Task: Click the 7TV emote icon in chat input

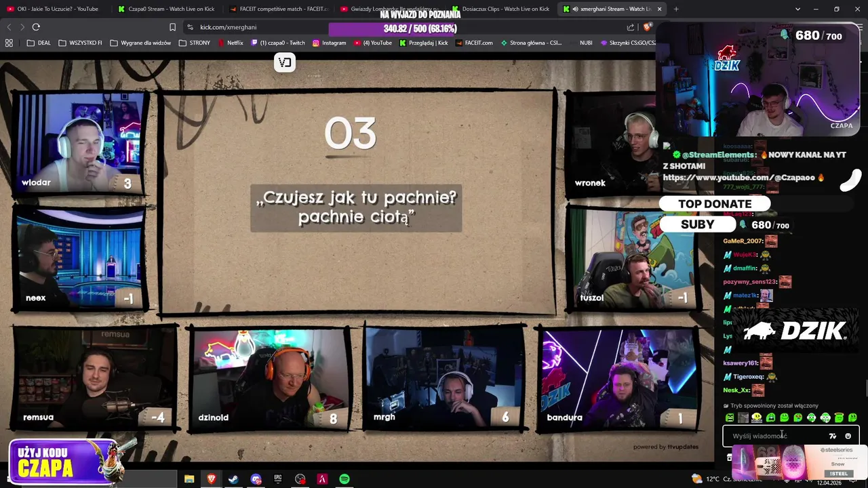Action: [x=833, y=436]
